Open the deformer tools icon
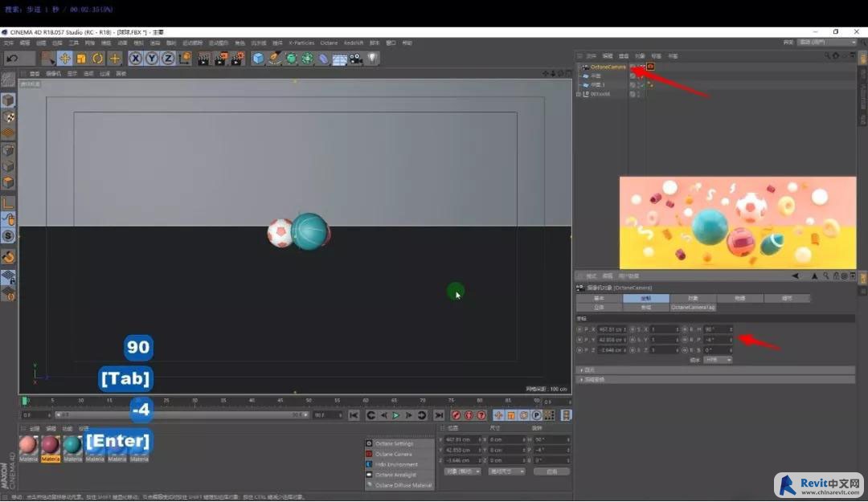868x502 pixels. point(323,58)
